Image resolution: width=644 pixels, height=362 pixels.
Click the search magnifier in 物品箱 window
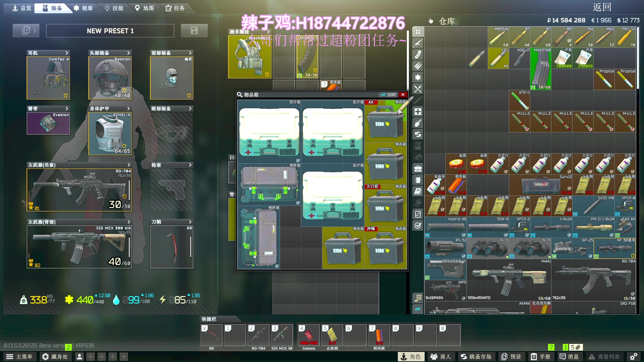(240, 95)
